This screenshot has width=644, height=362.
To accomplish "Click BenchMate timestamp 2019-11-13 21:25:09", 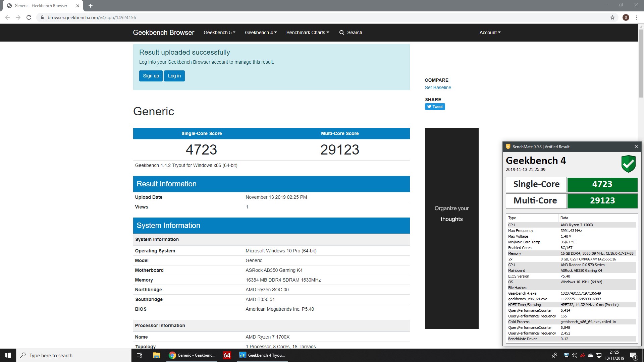I will point(525,170).
